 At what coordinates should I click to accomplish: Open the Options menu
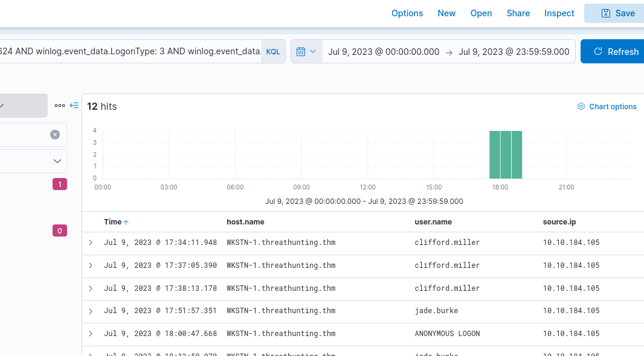point(407,13)
